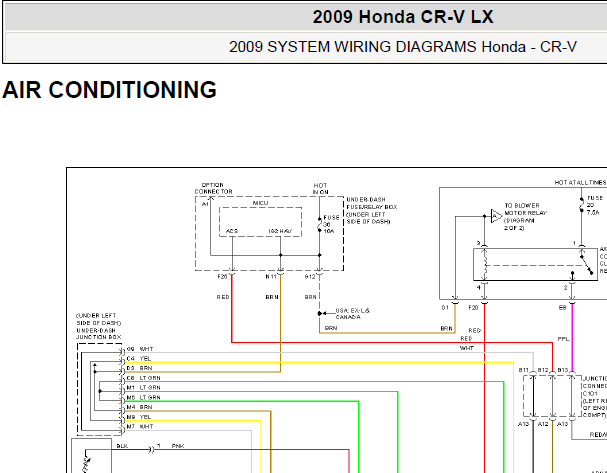Select the "USA: EX-L & CANADA" note

353,314
